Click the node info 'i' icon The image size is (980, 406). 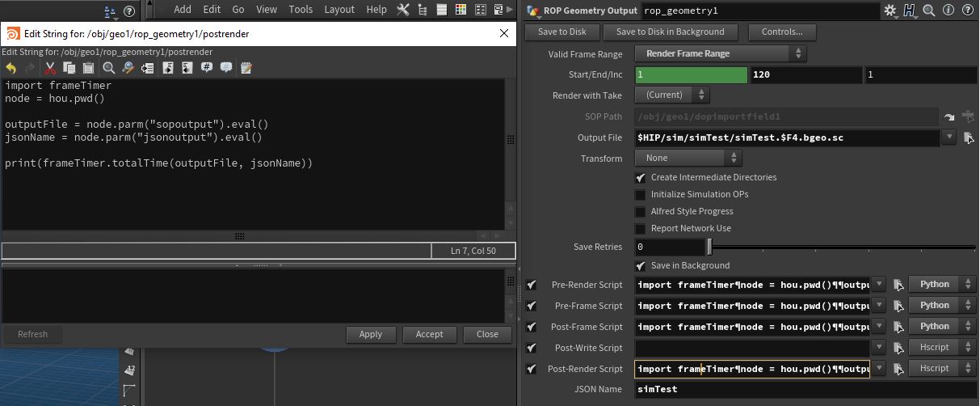[948, 11]
